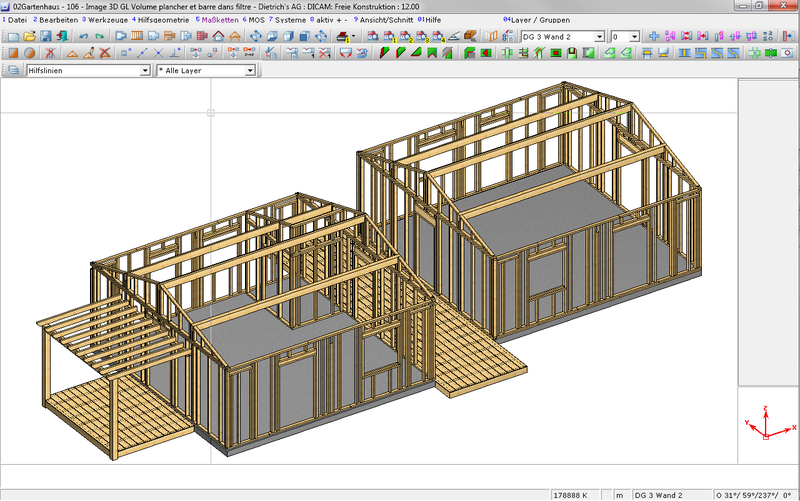This screenshot has width=800, height=501.
Task: Open the Datei menu
Action: pyautogui.click(x=16, y=20)
